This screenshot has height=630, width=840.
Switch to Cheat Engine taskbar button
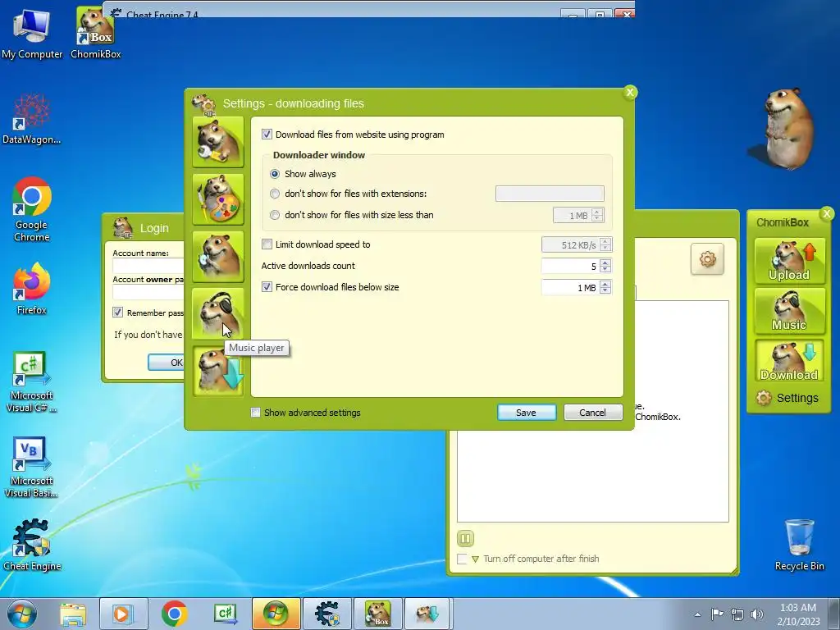327,614
